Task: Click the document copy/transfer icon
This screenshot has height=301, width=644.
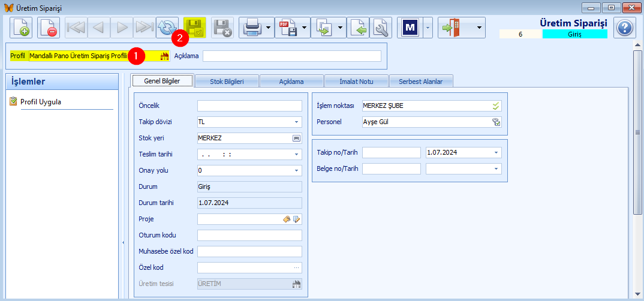Action: tap(323, 28)
